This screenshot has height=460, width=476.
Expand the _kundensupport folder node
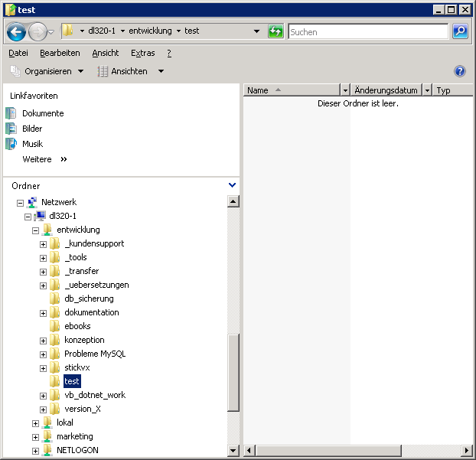coord(43,244)
